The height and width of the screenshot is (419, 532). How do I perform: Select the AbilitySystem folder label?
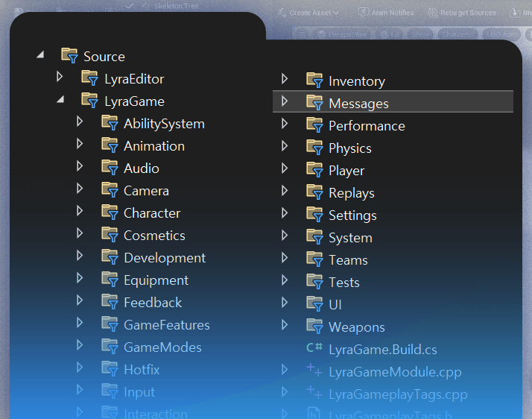164,124
